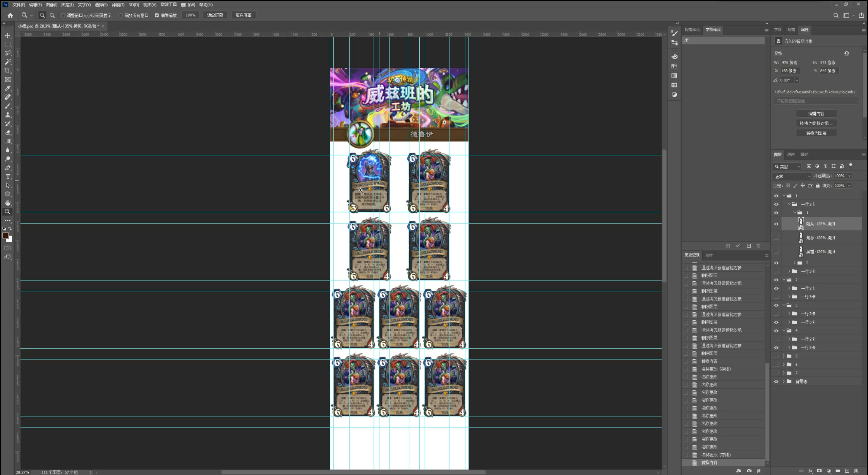Select the Move tool
This screenshot has height=475, width=868.
7,35
